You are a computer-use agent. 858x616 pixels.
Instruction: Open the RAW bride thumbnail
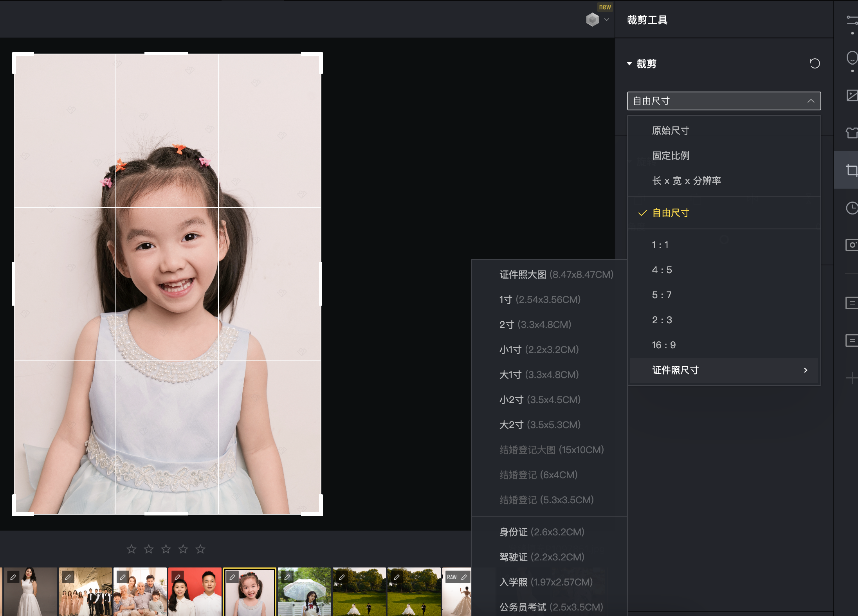(x=457, y=592)
